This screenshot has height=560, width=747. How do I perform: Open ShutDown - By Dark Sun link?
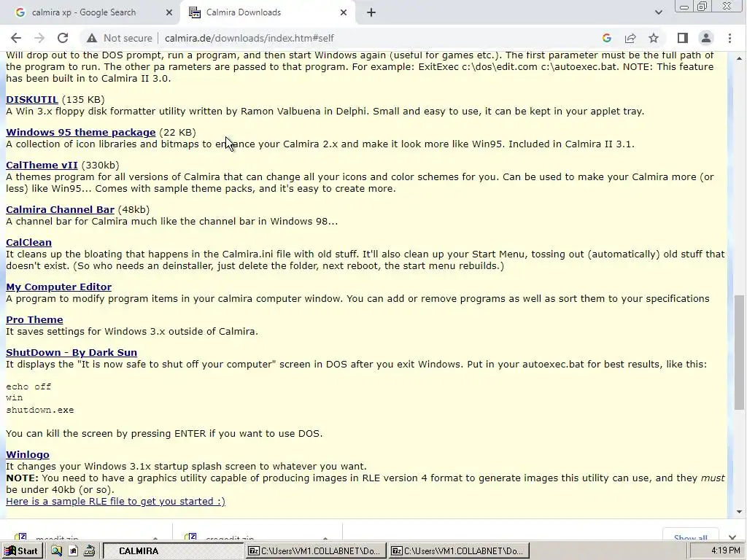click(71, 352)
